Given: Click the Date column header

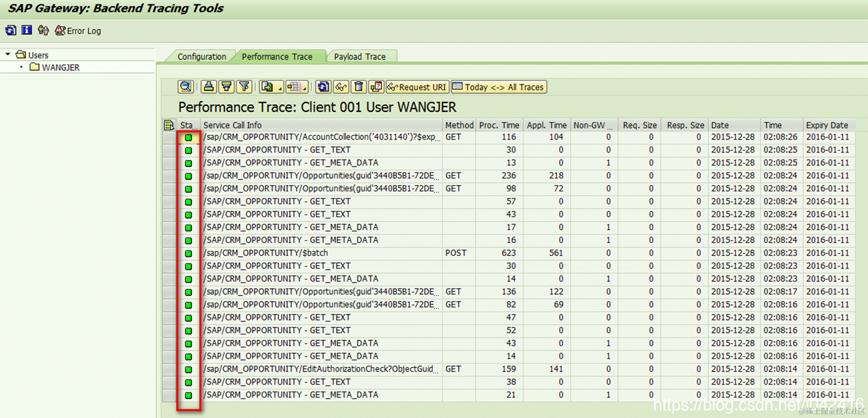Looking at the screenshot, I should tap(734, 125).
